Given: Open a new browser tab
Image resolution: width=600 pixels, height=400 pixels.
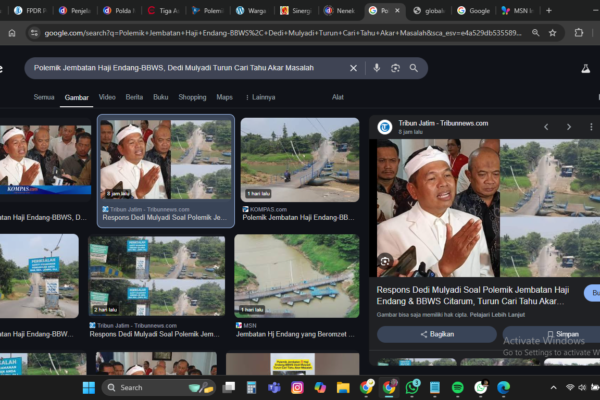Looking at the screenshot, I should (x=549, y=10).
